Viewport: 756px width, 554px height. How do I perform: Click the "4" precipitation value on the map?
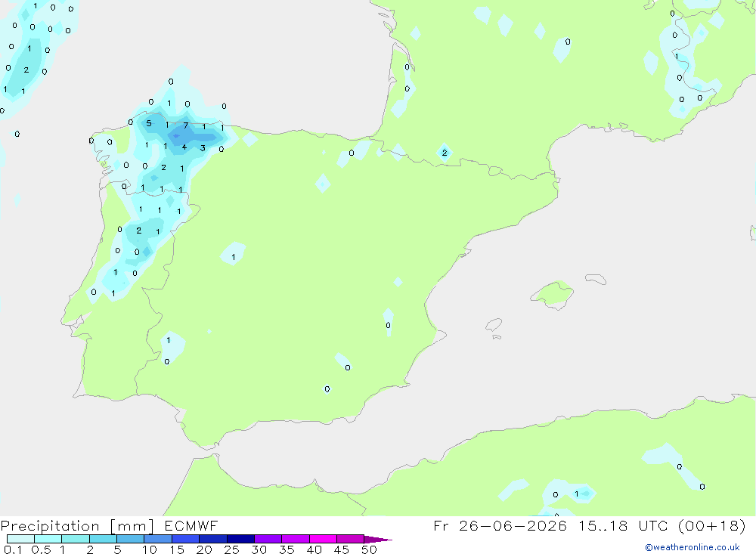(x=184, y=147)
